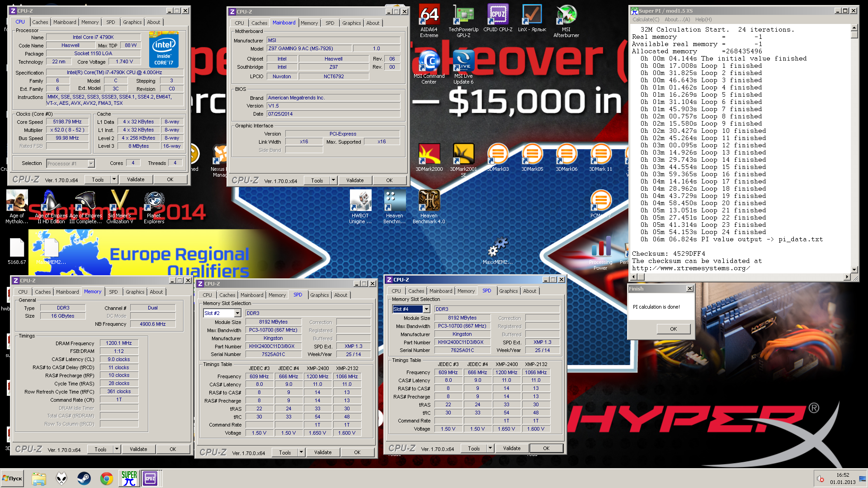
Task: Open Planet Explorers desktop icon
Action: pyautogui.click(x=154, y=206)
